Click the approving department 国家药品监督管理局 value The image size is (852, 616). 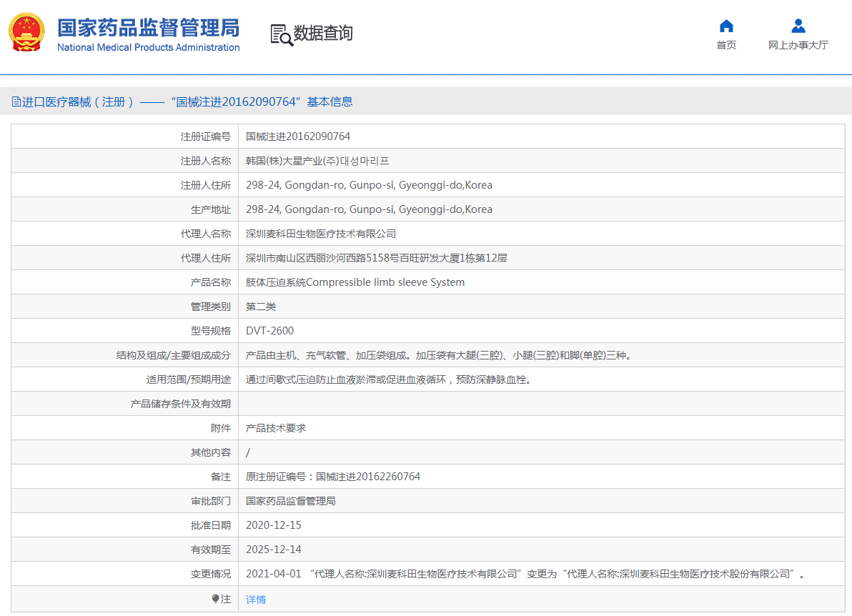click(291, 501)
